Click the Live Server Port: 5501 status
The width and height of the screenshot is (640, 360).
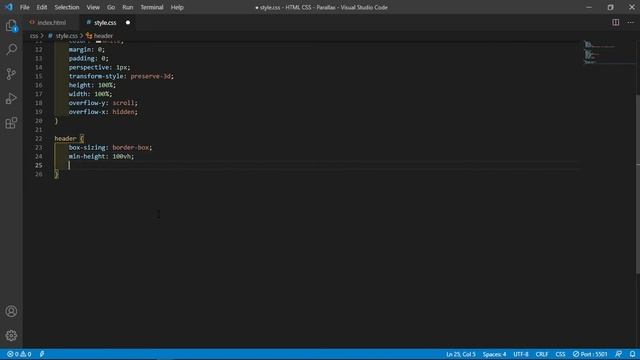click(x=590, y=354)
